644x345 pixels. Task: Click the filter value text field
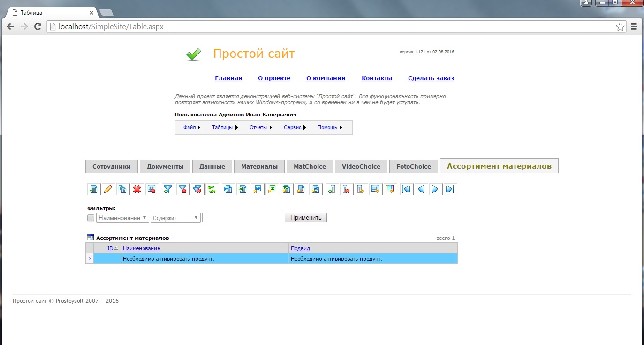[x=242, y=218]
